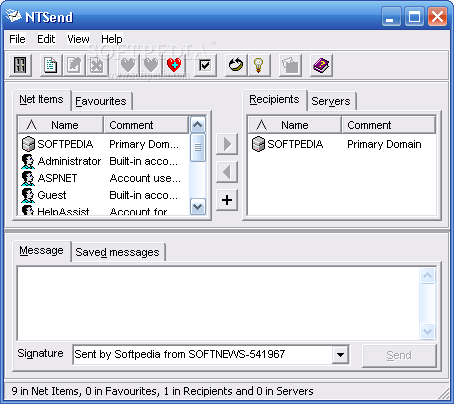
Task: Switch to the Recipients tab
Action: click(274, 99)
